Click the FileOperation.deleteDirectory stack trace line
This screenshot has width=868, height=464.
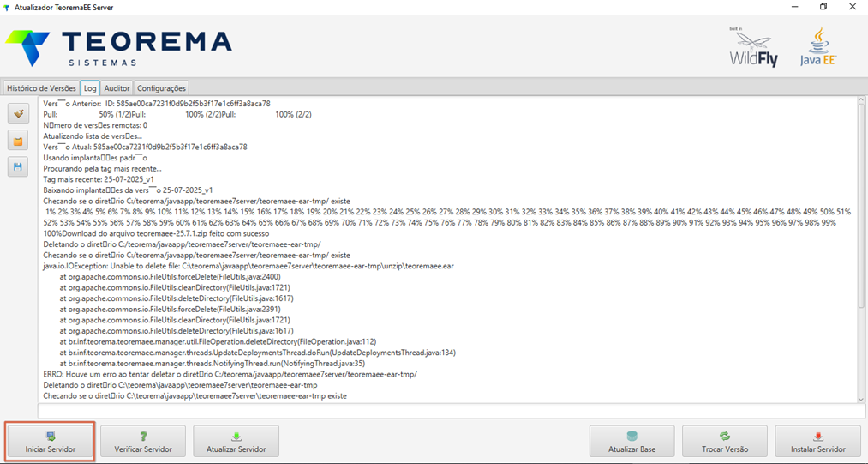pyautogui.click(x=218, y=342)
